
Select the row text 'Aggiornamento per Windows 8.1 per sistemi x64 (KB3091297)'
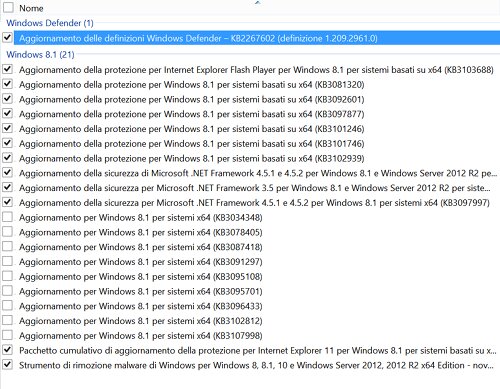(141, 262)
